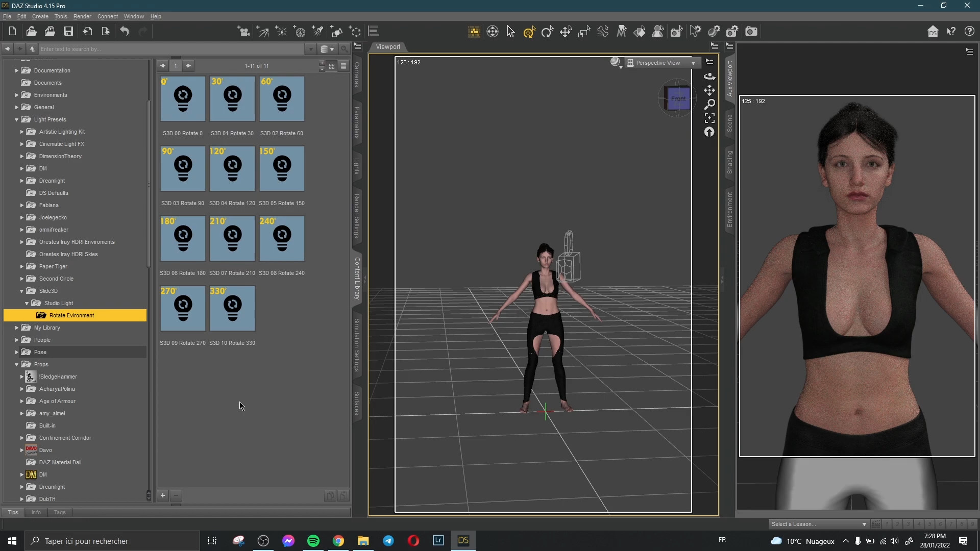
Task: Open Telegram from the Windows taskbar
Action: coord(388,541)
